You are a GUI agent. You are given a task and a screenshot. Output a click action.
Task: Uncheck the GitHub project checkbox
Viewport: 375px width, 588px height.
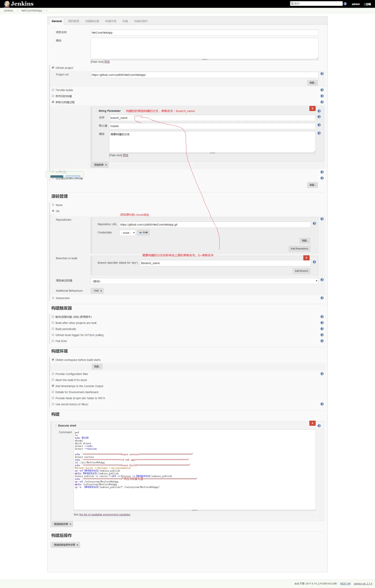click(x=53, y=68)
